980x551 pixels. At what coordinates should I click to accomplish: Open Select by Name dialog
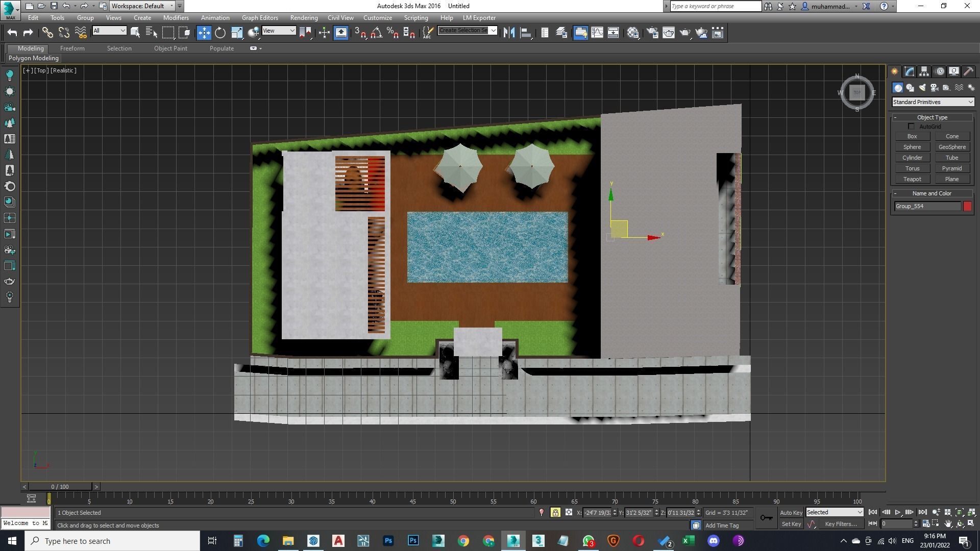(152, 33)
